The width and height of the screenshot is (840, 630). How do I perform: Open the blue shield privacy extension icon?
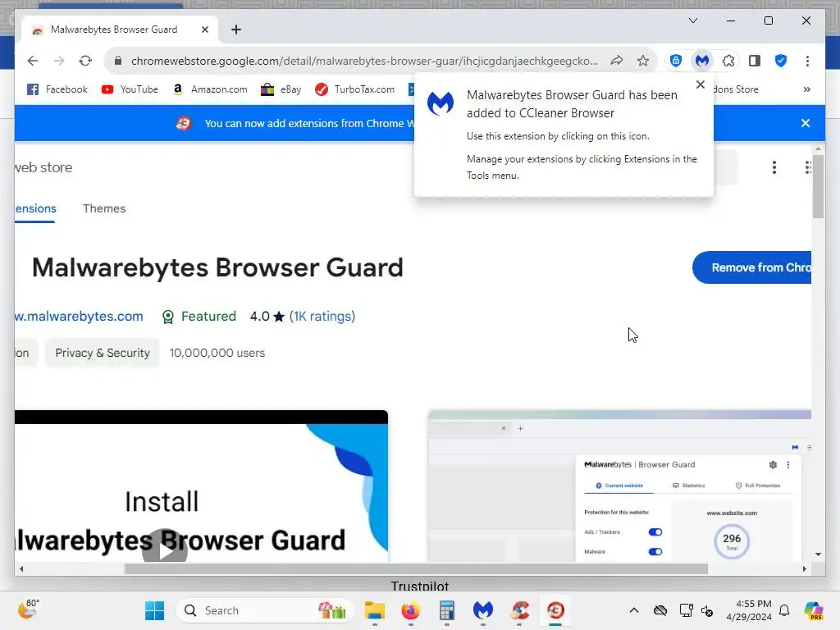click(x=676, y=61)
